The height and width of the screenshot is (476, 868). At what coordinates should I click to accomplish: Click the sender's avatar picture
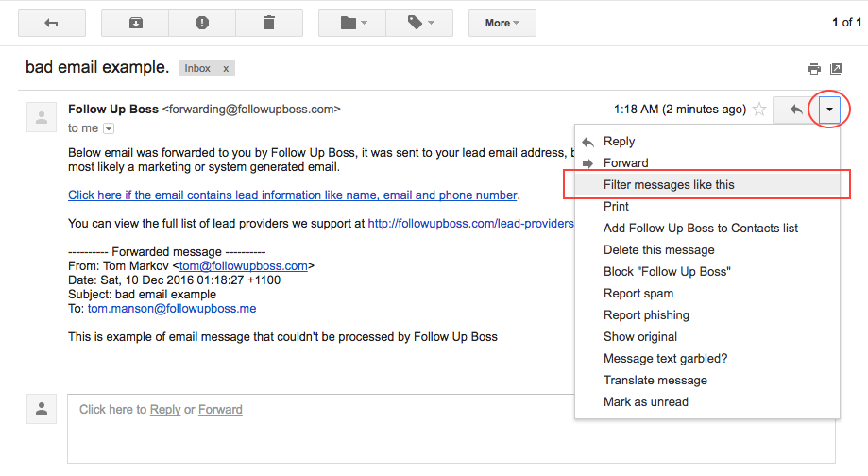coord(42,117)
